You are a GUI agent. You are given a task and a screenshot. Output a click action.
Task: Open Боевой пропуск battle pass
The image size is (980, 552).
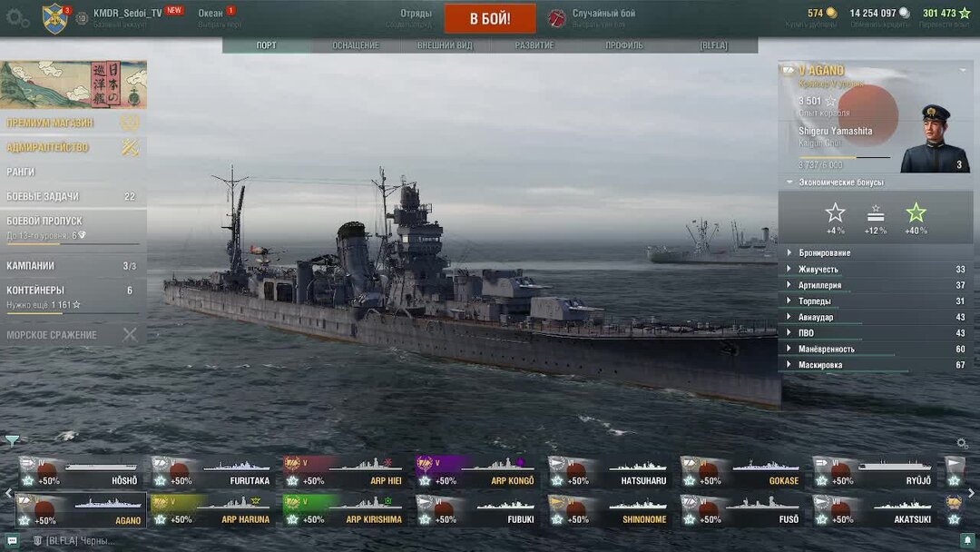coord(73,228)
